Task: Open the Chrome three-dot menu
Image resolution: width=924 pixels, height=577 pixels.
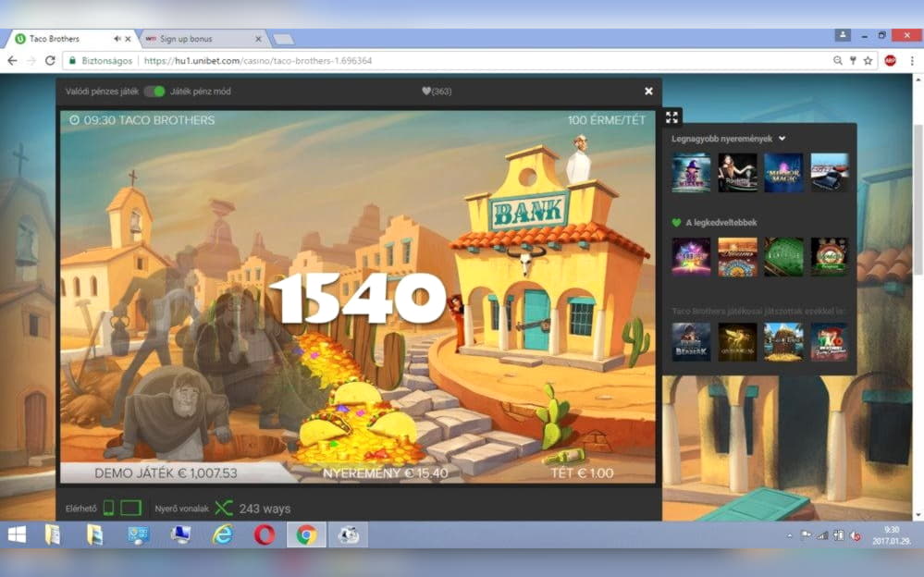Action: (912, 61)
